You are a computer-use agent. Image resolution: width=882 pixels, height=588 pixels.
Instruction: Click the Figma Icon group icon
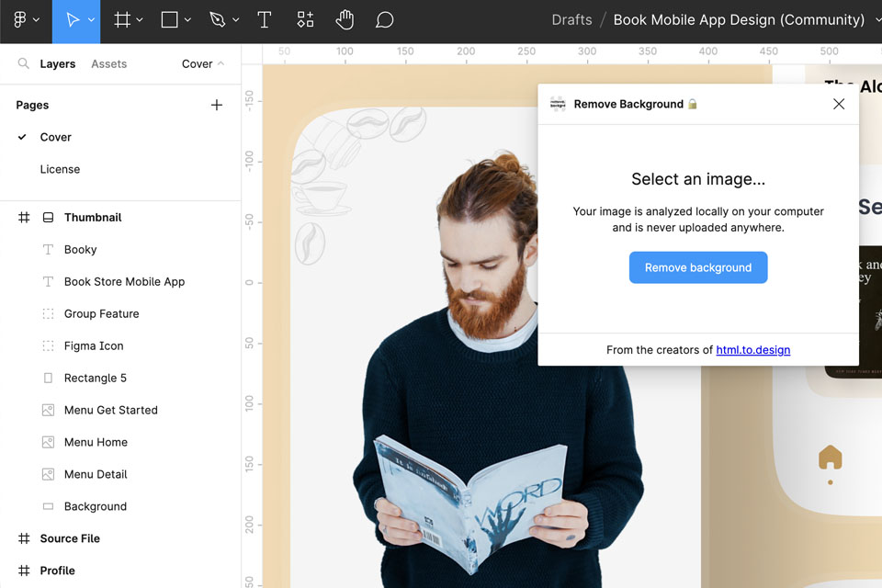49,345
